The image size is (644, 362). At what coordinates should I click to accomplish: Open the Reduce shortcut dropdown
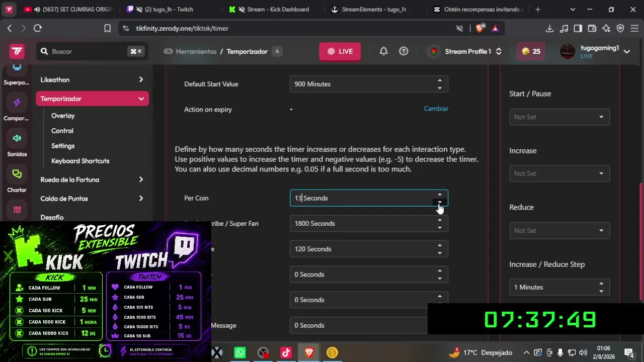pyautogui.click(x=559, y=230)
